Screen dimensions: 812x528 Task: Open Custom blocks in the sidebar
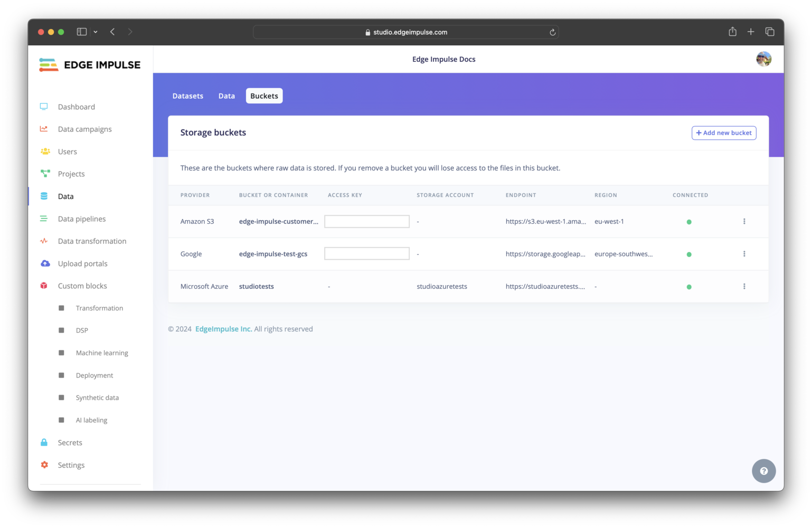click(82, 286)
